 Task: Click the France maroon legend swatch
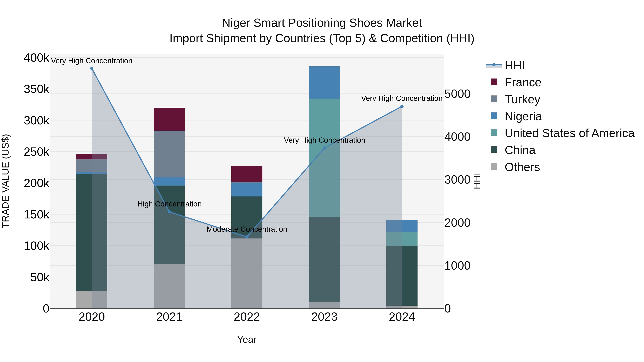(x=494, y=82)
